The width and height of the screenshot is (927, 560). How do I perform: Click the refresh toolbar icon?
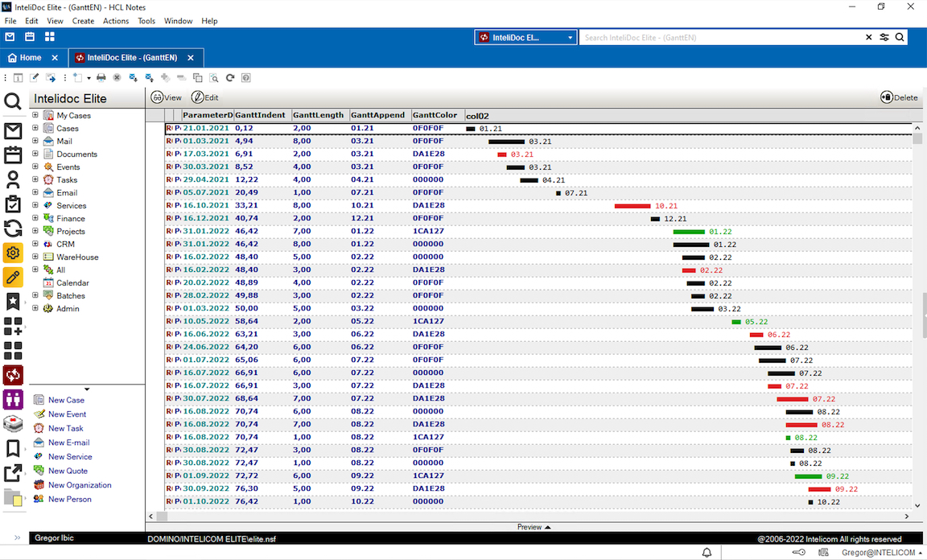(230, 77)
